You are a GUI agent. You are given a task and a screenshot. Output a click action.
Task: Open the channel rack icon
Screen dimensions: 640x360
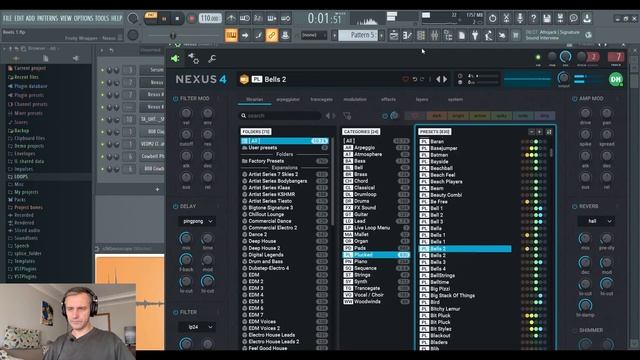pos(421,36)
